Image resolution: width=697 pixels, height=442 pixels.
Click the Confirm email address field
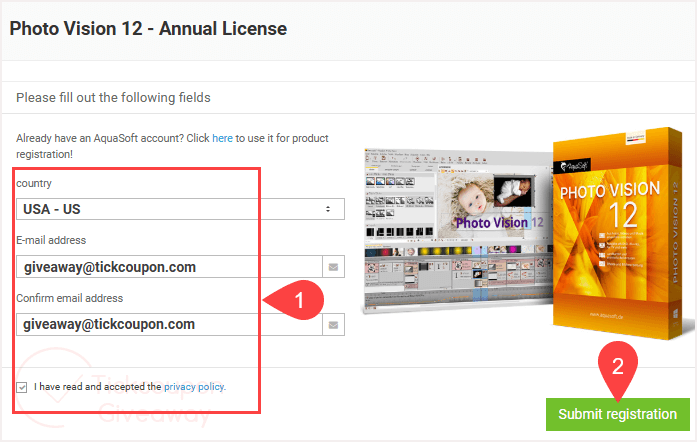click(x=169, y=325)
